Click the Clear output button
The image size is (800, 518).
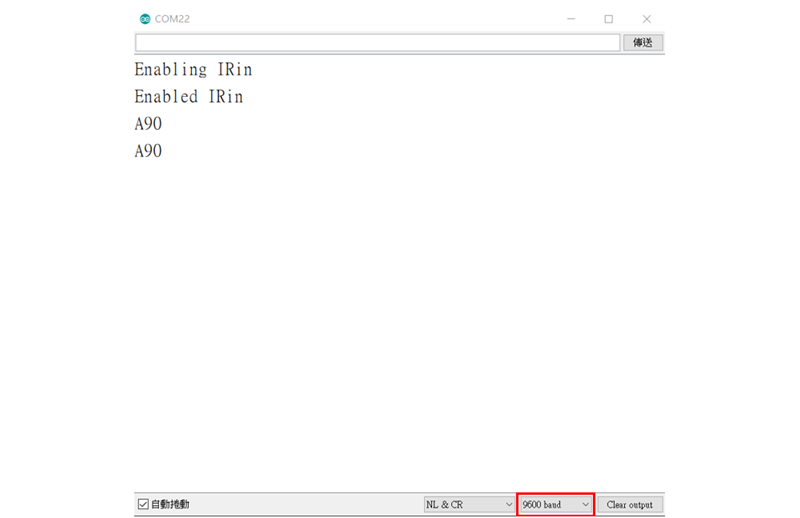(629, 504)
